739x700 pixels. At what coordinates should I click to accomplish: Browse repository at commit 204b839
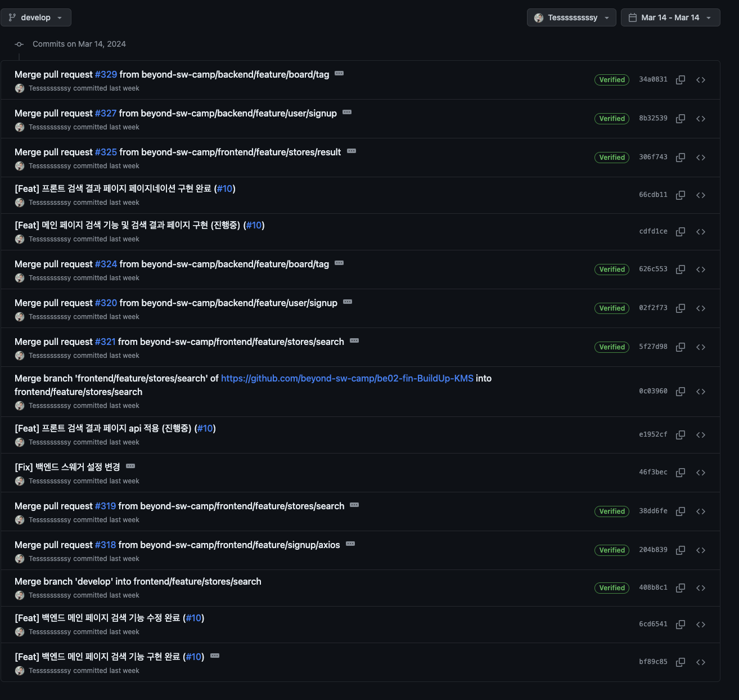pos(701,550)
